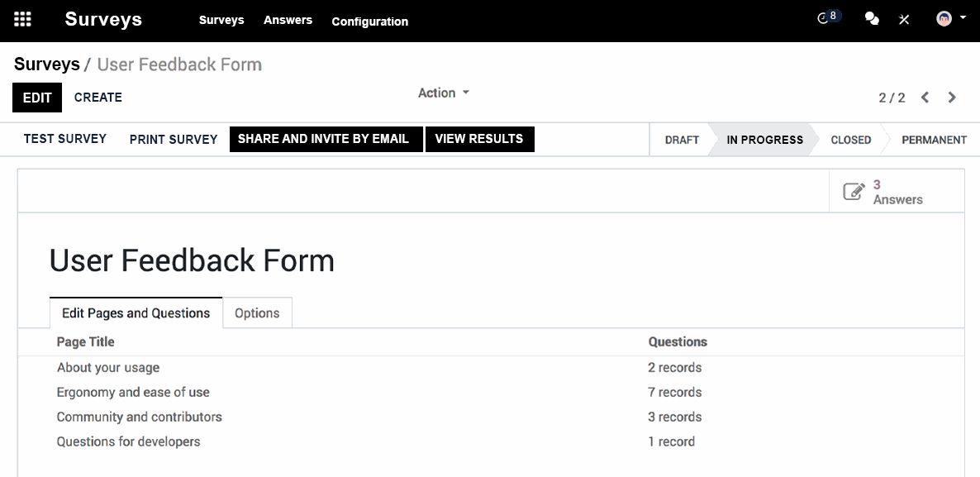Open the Configuration menu
The height and width of the screenshot is (477, 980).
(x=369, y=21)
